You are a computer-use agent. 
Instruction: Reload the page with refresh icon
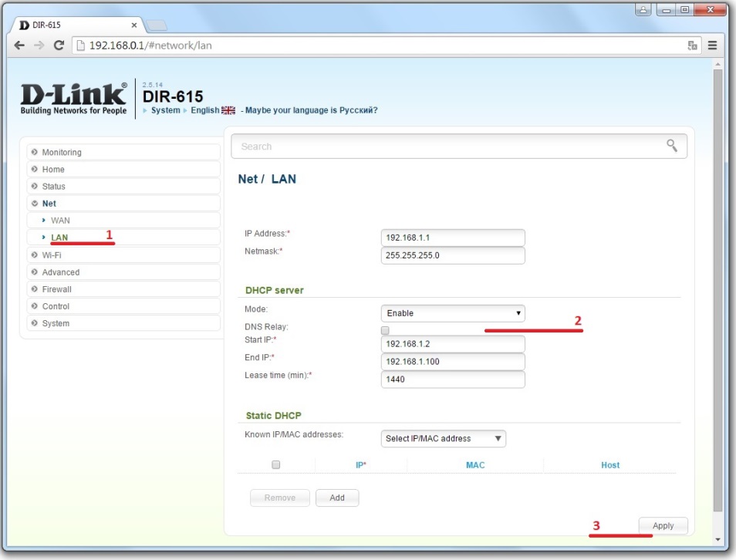point(59,45)
